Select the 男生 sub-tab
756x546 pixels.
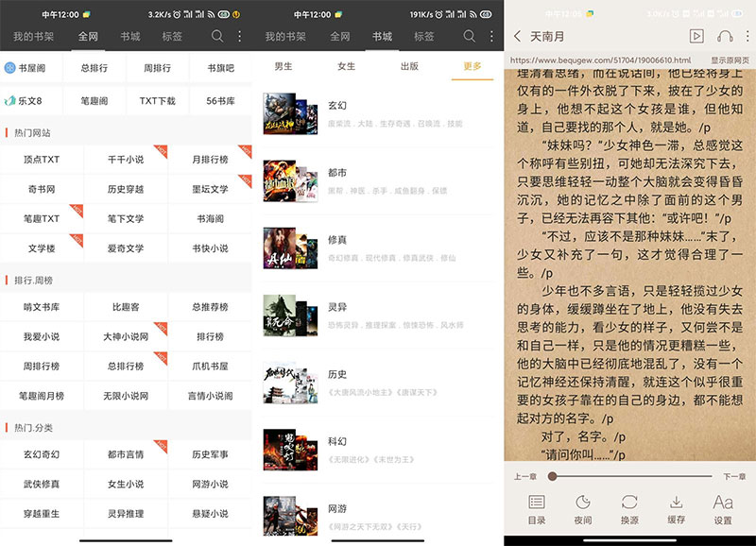[x=283, y=66]
